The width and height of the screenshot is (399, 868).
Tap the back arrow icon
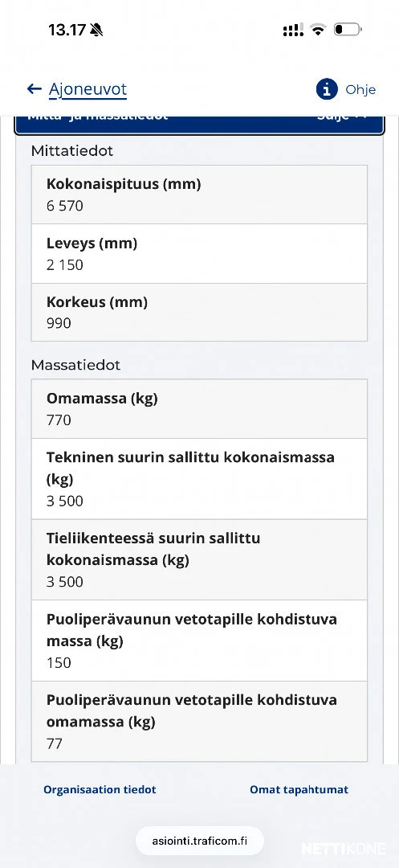[35, 89]
